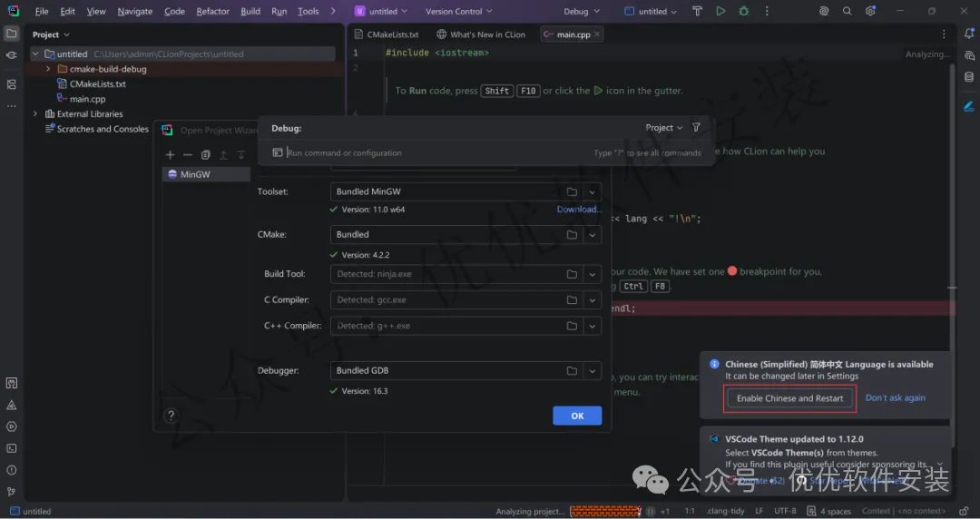Add a new toolchain with plus icon
The image size is (980, 519).
(170, 154)
